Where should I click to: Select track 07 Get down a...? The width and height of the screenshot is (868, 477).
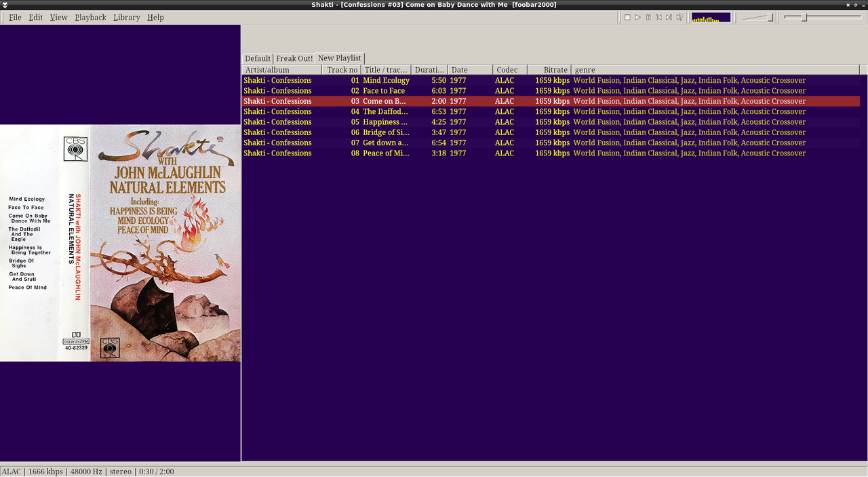pyautogui.click(x=551, y=143)
